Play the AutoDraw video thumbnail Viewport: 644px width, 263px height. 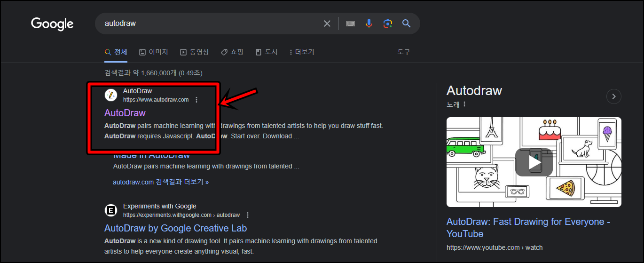click(534, 162)
